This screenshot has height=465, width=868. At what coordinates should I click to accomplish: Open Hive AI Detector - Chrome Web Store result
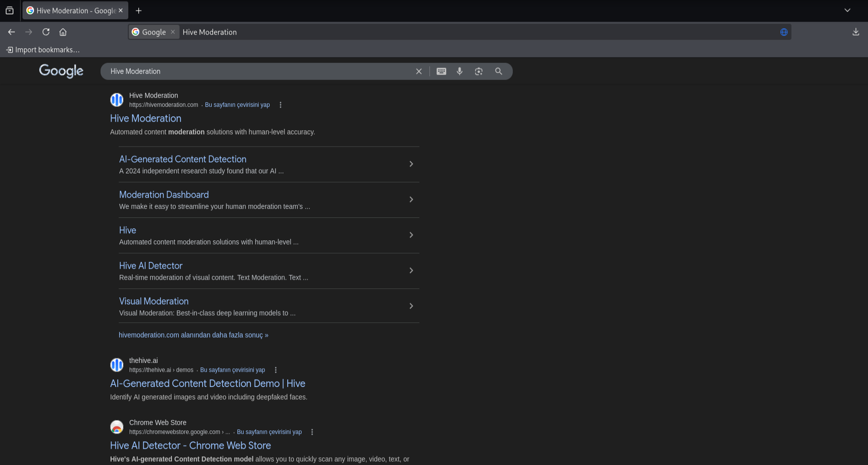pos(191,445)
